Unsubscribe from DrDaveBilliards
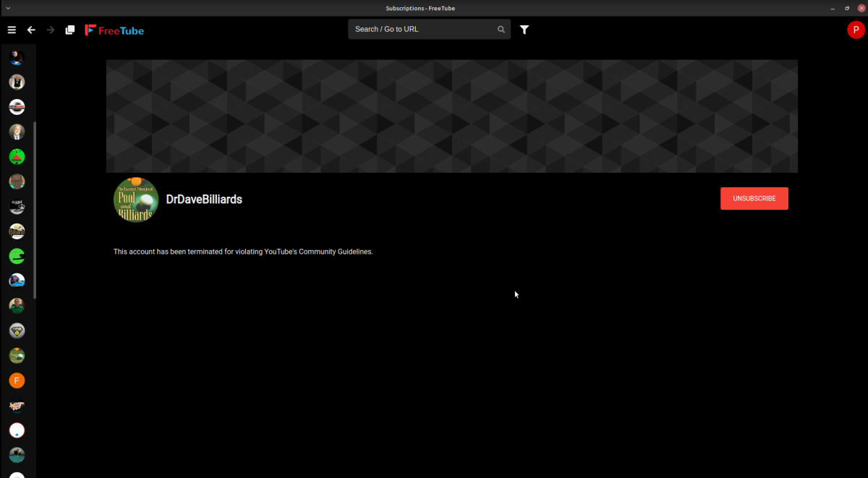This screenshot has width=868, height=478. pyautogui.click(x=754, y=198)
